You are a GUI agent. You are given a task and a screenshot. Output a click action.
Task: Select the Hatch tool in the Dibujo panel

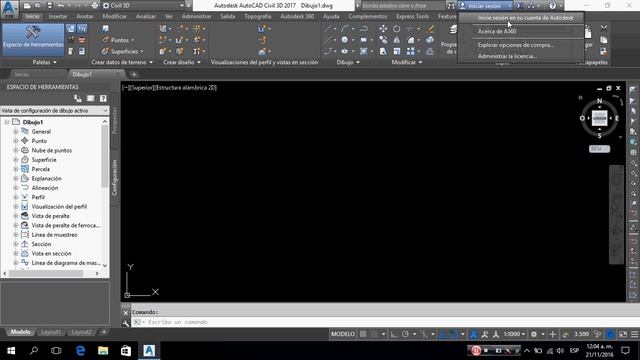pyautogui.click(x=363, y=51)
